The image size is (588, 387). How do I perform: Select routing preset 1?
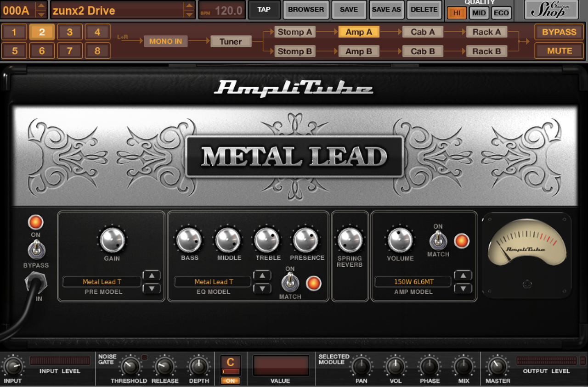pos(15,32)
